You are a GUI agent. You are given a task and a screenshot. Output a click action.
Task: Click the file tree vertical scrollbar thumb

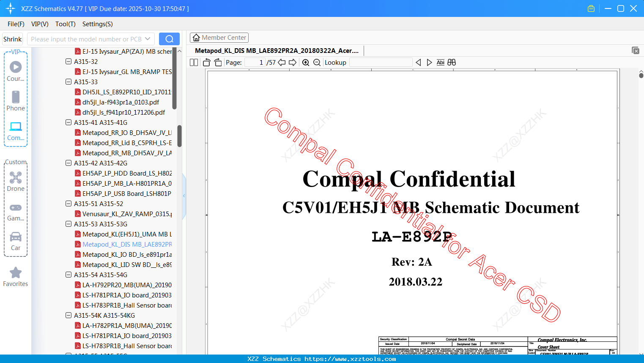pos(179,136)
